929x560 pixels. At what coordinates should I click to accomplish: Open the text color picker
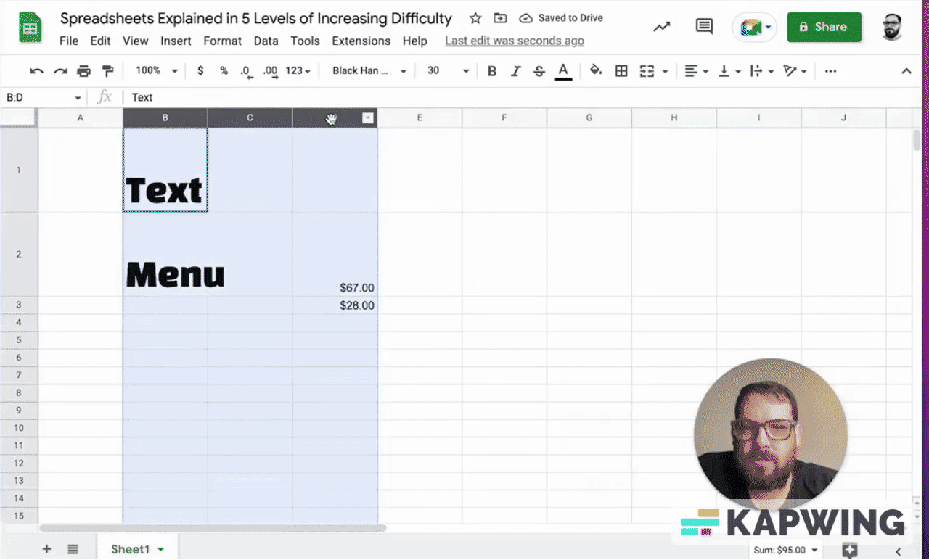[563, 71]
